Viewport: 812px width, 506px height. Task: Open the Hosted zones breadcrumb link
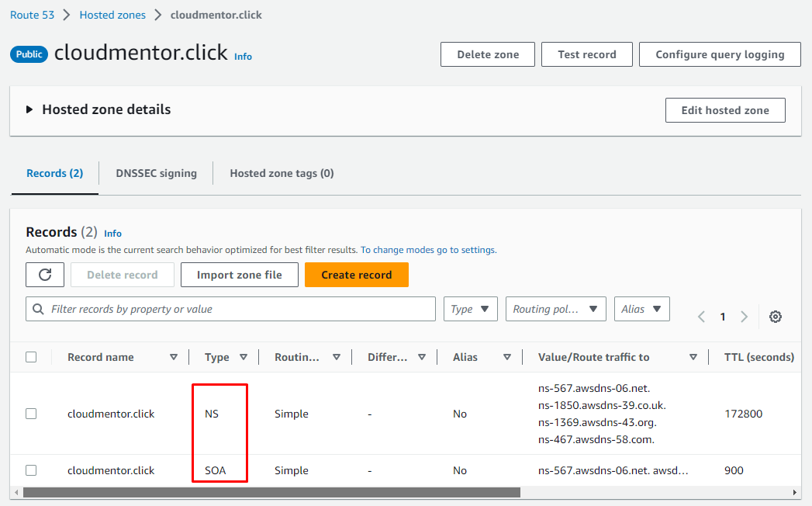pyautogui.click(x=112, y=15)
